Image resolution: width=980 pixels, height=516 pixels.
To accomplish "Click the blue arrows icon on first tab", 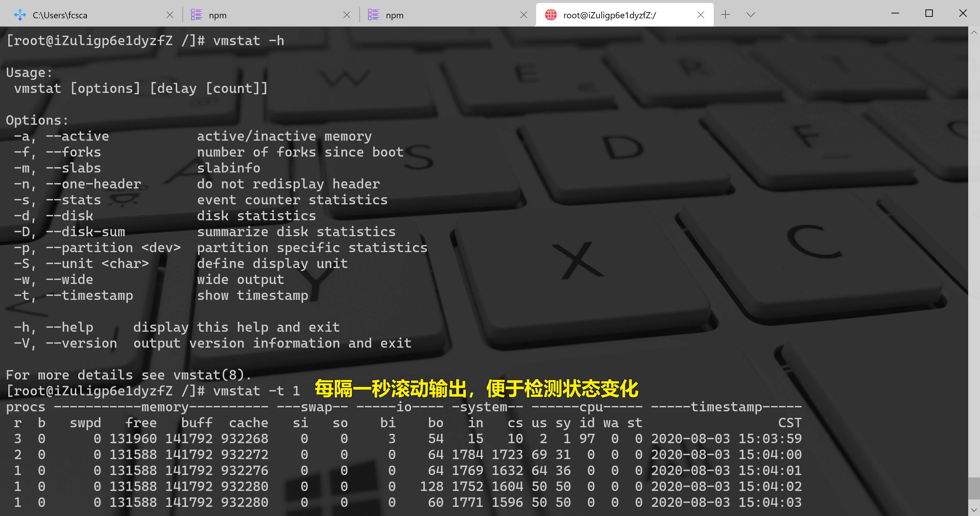I will [20, 15].
